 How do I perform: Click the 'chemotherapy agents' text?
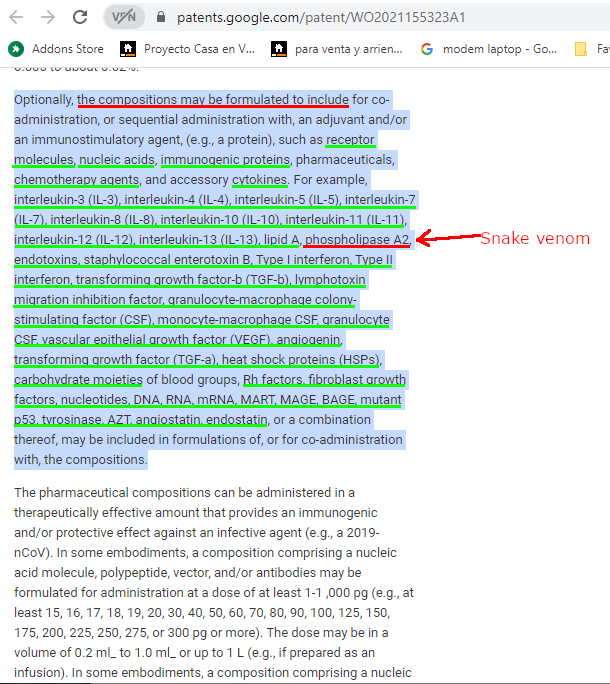click(77, 180)
